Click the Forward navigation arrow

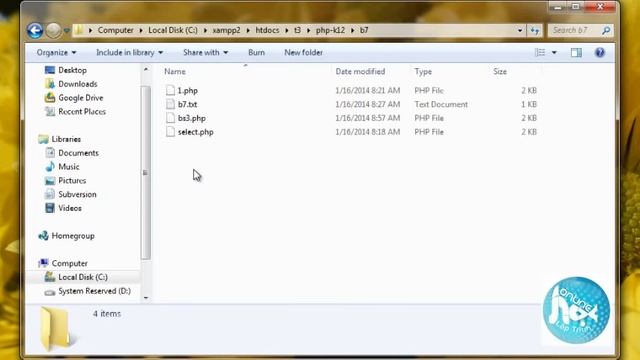pyautogui.click(x=53, y=30)
